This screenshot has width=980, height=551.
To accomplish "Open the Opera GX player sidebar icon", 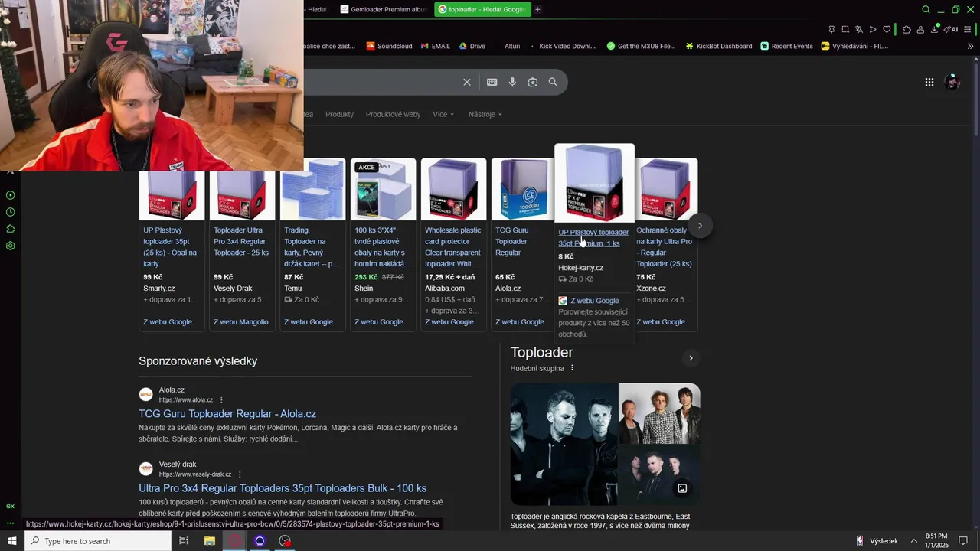I will pos(10,195).
